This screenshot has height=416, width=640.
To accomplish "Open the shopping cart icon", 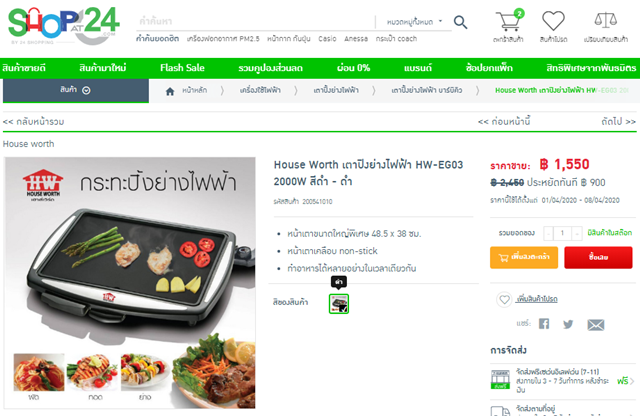I will point(509,20).
